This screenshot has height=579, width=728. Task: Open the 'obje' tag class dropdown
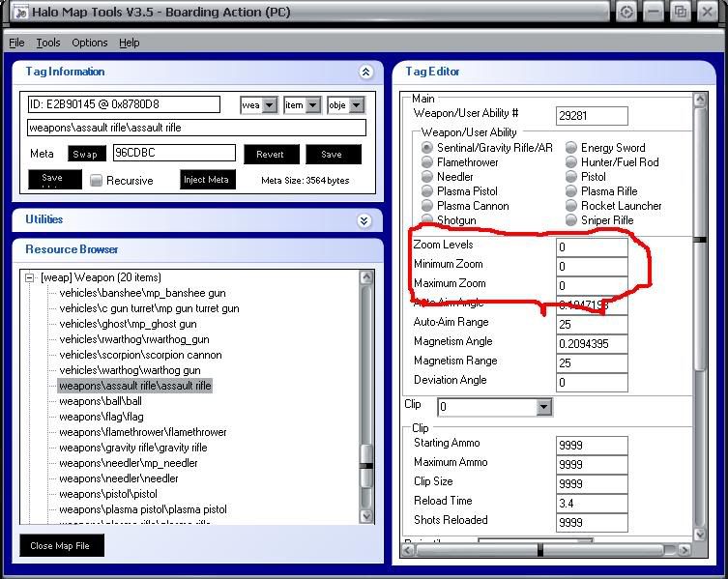pos(357,105)
